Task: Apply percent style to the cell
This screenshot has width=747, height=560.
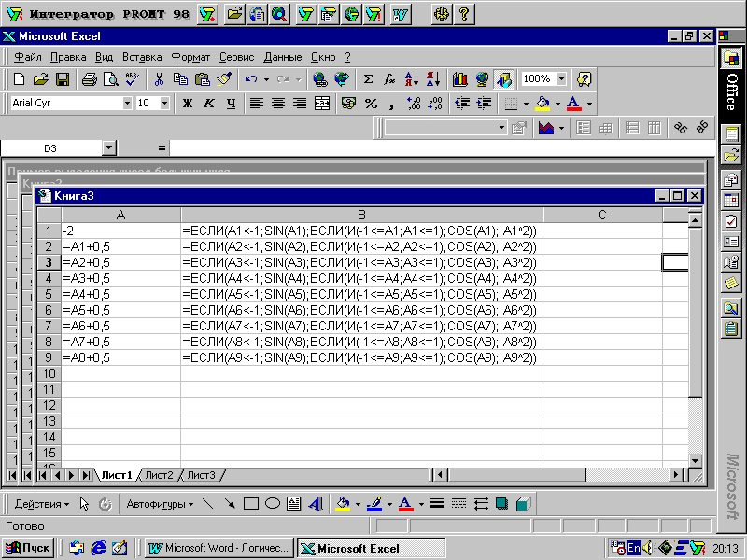Action: 371,103
